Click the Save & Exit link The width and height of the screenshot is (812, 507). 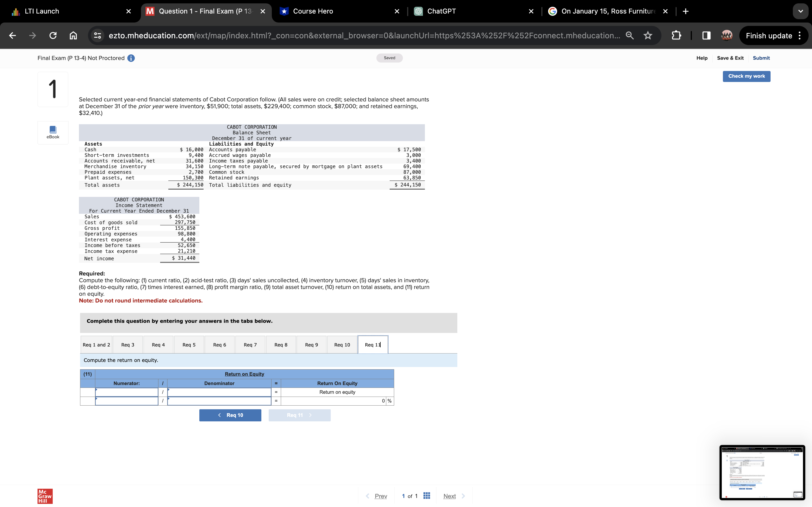coord(730,58)
